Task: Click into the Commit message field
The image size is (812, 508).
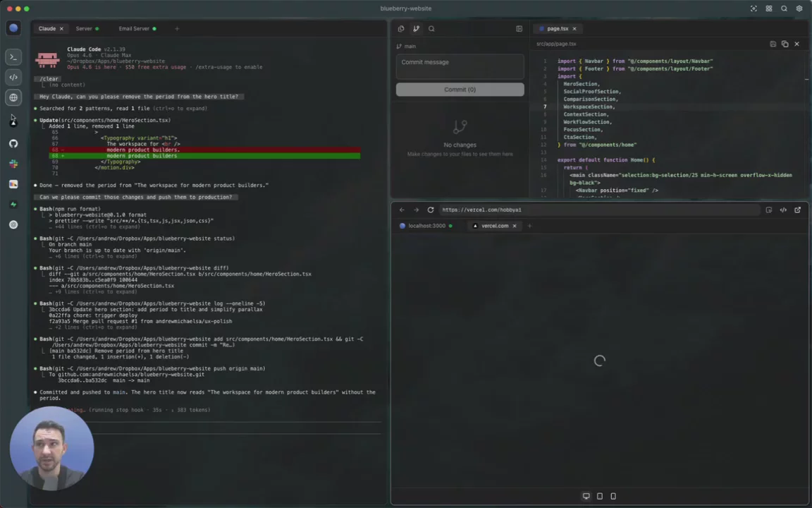Action: coord(460,66)
